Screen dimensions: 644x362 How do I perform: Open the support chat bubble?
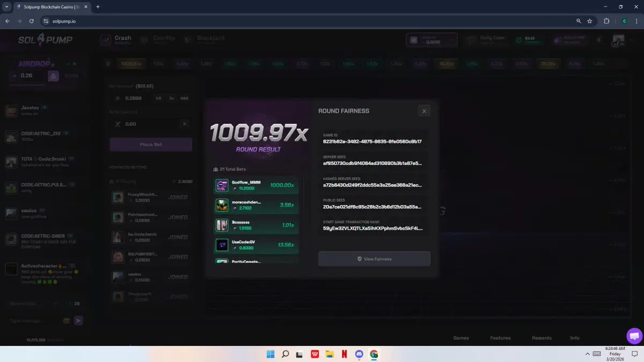point(634,336)
